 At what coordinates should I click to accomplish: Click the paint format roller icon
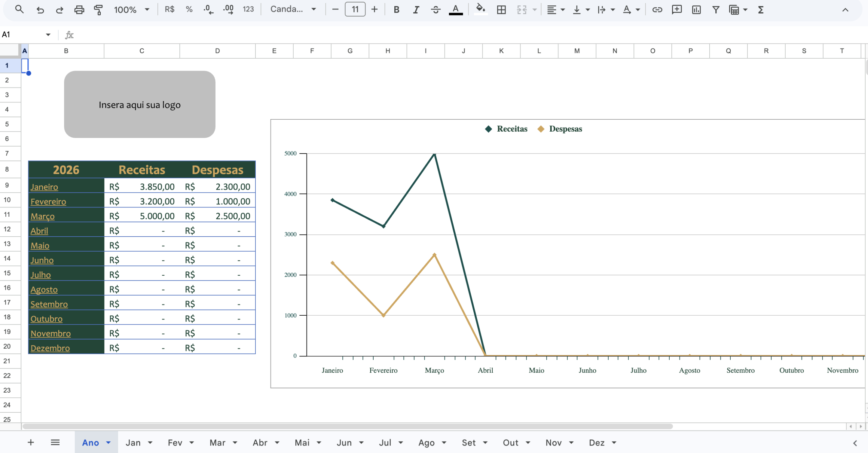point(98,9)
